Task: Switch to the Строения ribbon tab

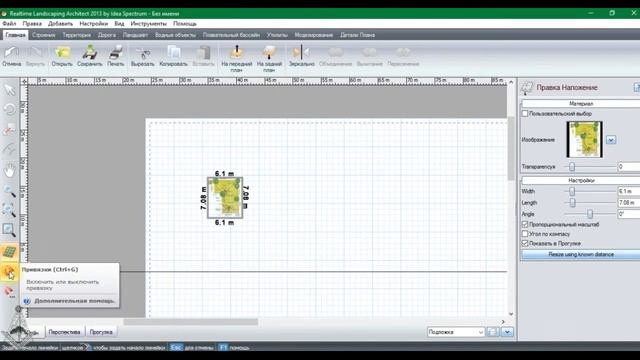Action: (x=44, y=35)
